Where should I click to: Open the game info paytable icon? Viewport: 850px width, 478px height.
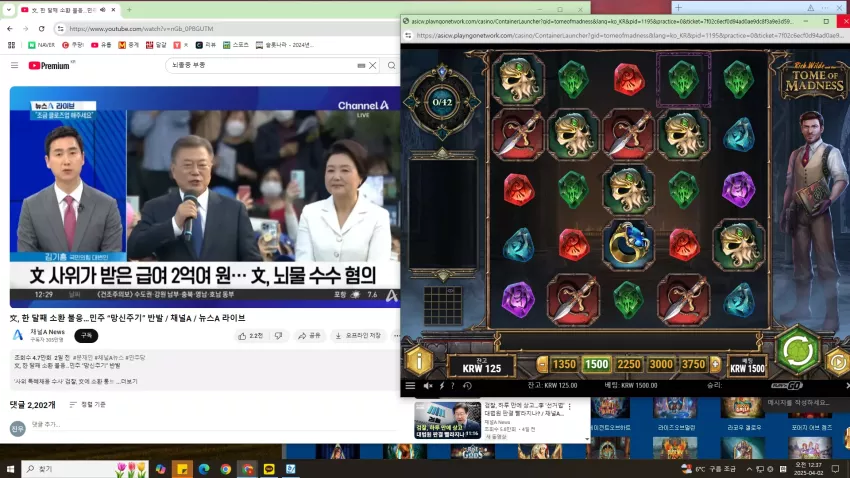(419, 360)
